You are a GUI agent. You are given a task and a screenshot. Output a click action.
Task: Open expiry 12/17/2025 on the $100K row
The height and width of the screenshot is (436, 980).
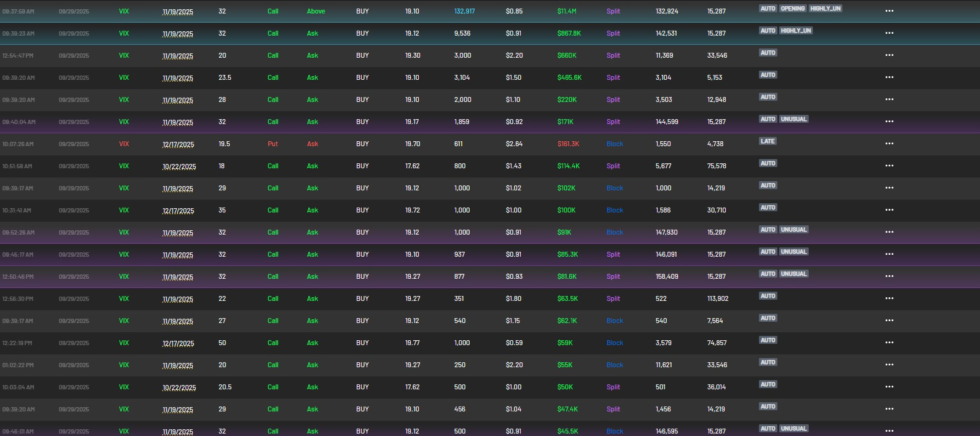[x=178, y=211]
